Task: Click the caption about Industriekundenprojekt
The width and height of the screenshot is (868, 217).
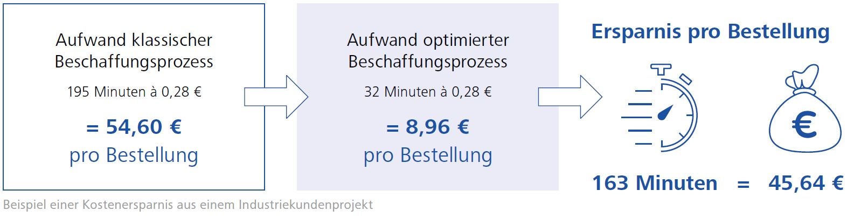Action: pyautogui.click(x=188, y=205)
